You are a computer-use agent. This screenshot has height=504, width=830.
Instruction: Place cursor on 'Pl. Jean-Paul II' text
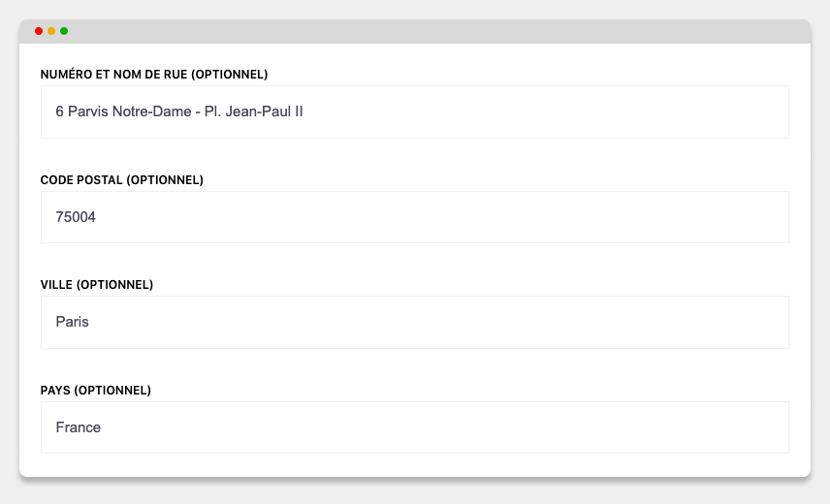(x=253, y=111)
